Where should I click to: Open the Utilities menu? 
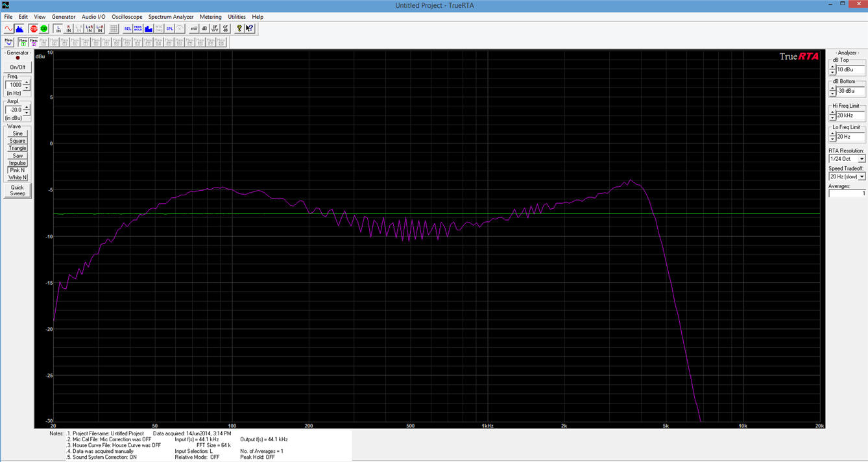237,17
